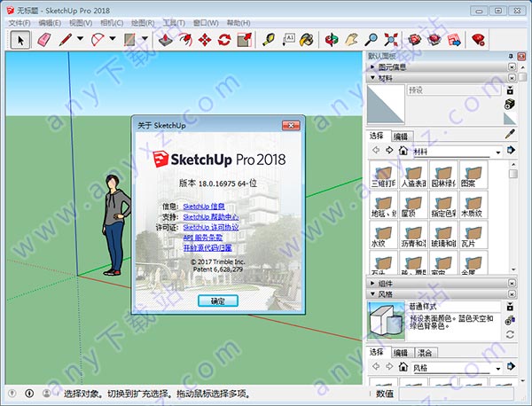532x406 pixels.
Task: Open the 文件(F) menu
Action: [19, 23]
